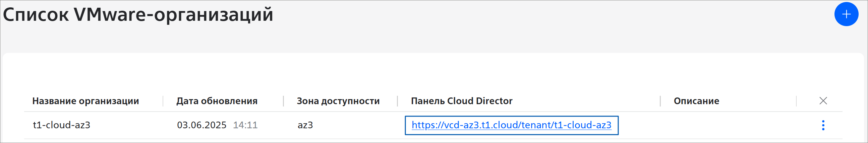Click the 14:11 time value
The width and height of the screenshot is (868, 143).
pyautogui.click(x=245, y=125)
